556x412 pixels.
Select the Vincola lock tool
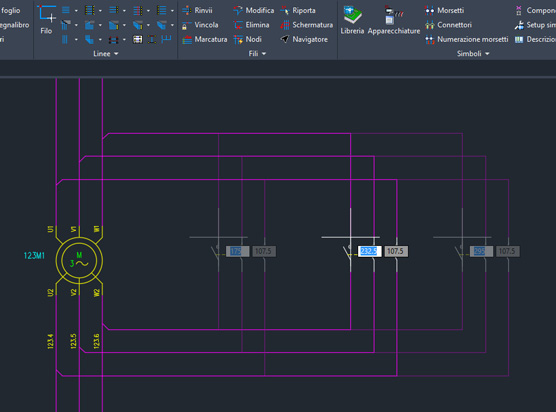coord(200,25)
